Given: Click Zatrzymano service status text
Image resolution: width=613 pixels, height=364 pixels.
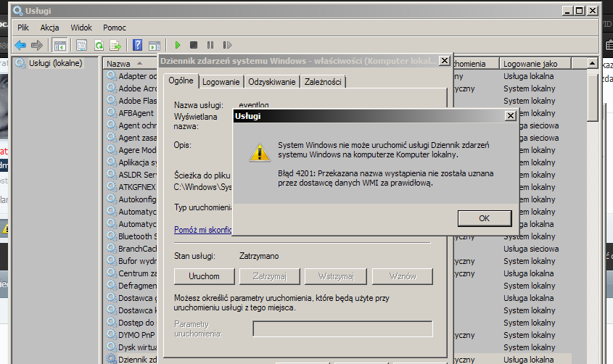Looking at the screenshot, I should pos(259,256).
